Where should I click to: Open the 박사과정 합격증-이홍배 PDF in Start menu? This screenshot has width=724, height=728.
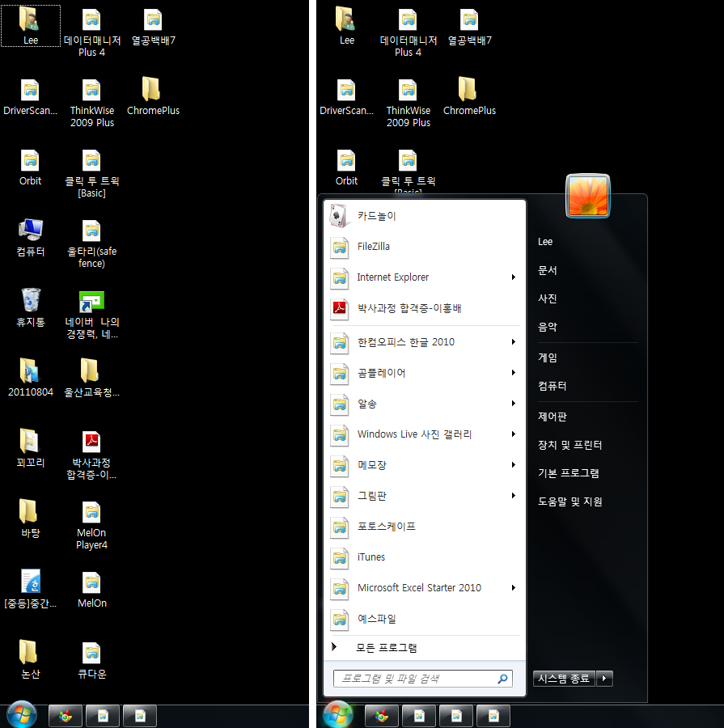(x=424, y=308)
